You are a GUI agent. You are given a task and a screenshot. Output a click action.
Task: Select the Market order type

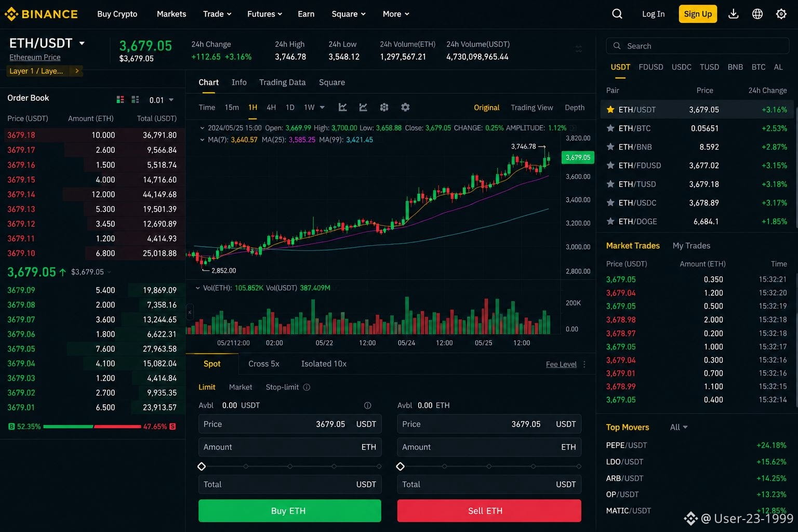point(241,387)
